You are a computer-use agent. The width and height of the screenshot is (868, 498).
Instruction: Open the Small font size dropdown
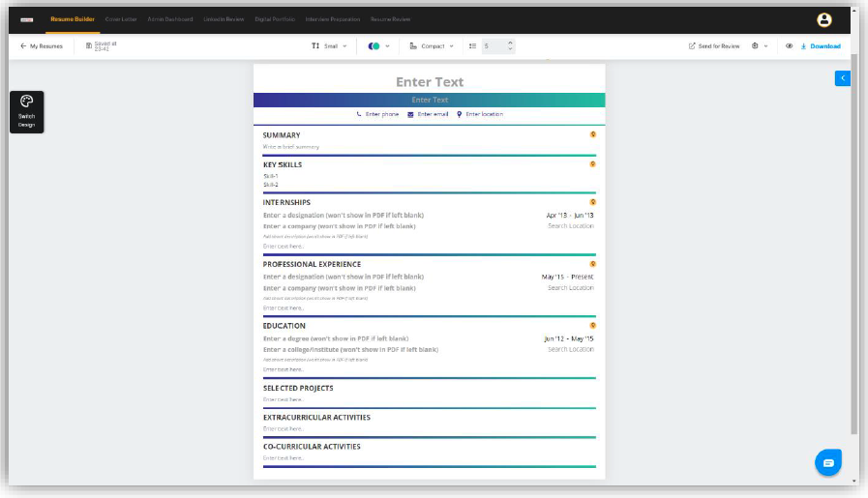[329, 45]
